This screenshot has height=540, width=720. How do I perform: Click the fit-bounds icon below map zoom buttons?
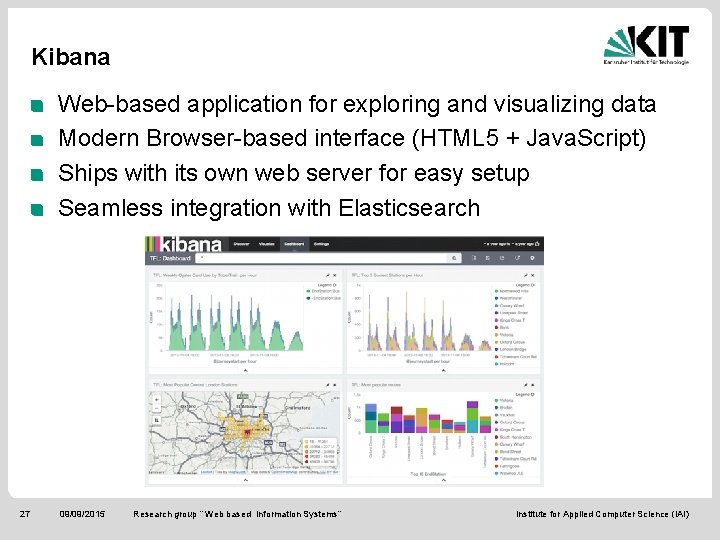point(157,420)
